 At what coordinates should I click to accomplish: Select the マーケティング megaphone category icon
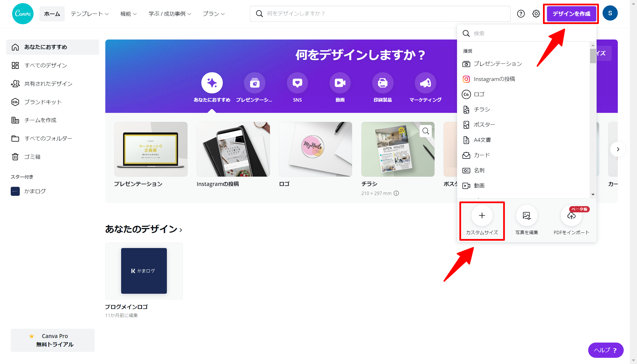[425, 83]
